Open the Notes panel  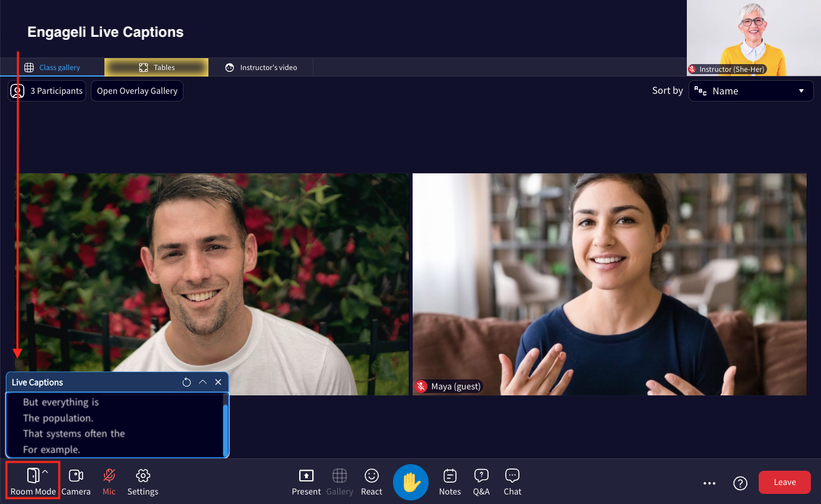(x=450, y=481)
